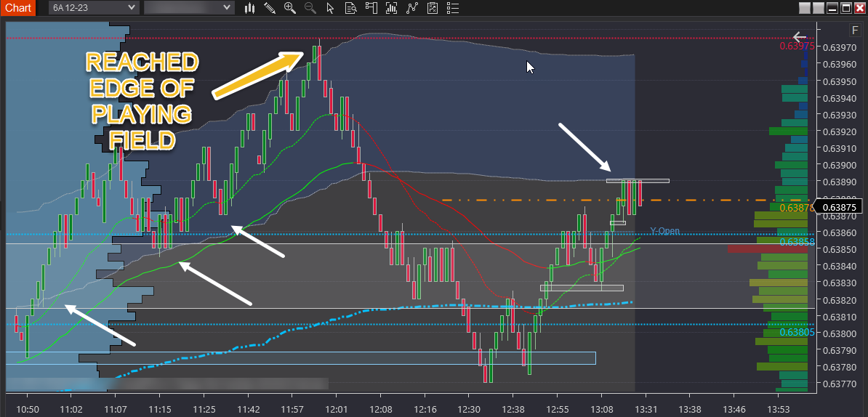Open the Data Series bars icon
The height and width of the screenshot is (417, 868).
[x=249, y=8]
